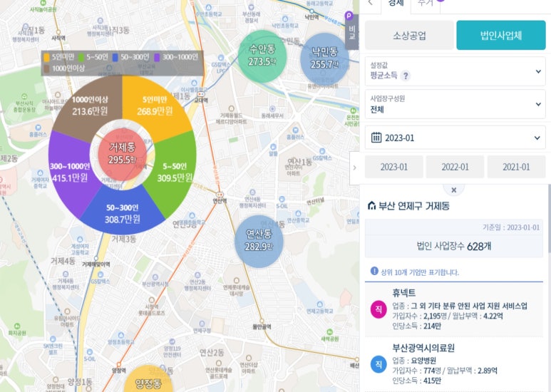Go back using the left chevron beside 경제 tab
The image size is (551, 392).
(371, 3)
